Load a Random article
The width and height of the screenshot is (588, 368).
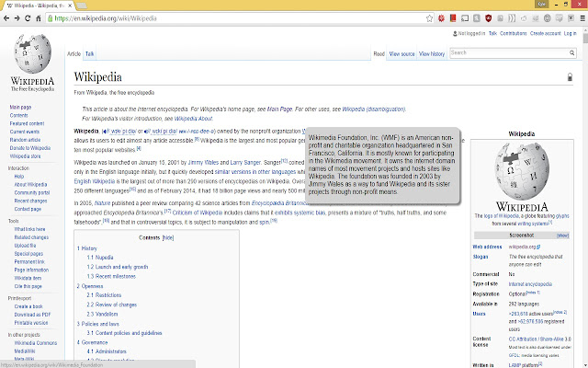pyautogui.click(x=25, y=140)
